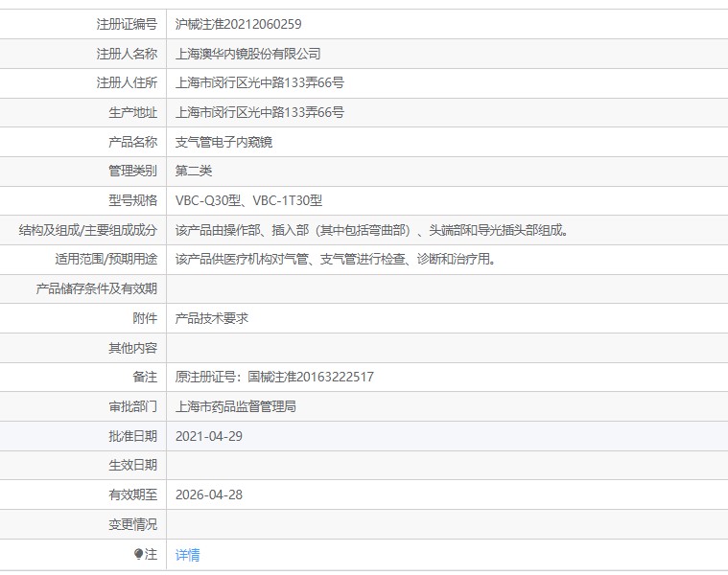This screenshot has width=728, height=575.
Task: Click company name 上海澳华内镜股份有限公司
Action: tap(247, 54)
